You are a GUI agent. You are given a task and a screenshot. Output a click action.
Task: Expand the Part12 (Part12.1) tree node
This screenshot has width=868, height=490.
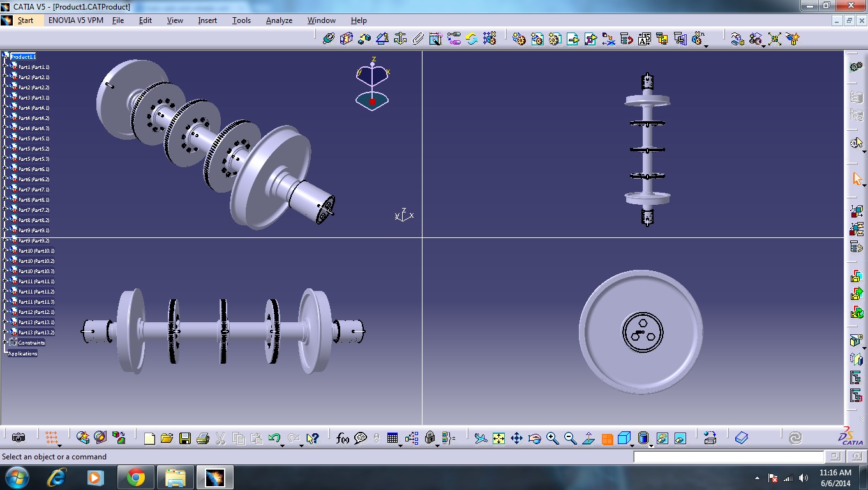[x=4, y=312]
